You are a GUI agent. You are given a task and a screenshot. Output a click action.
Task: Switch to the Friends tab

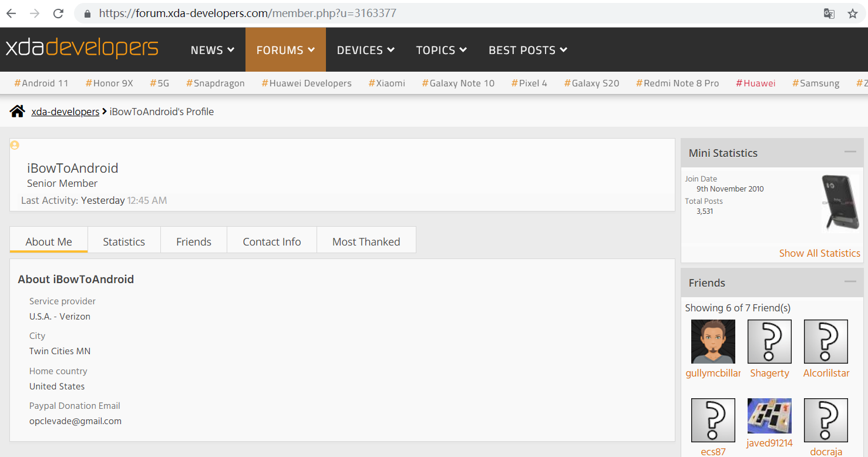click(x=194, y=241)
